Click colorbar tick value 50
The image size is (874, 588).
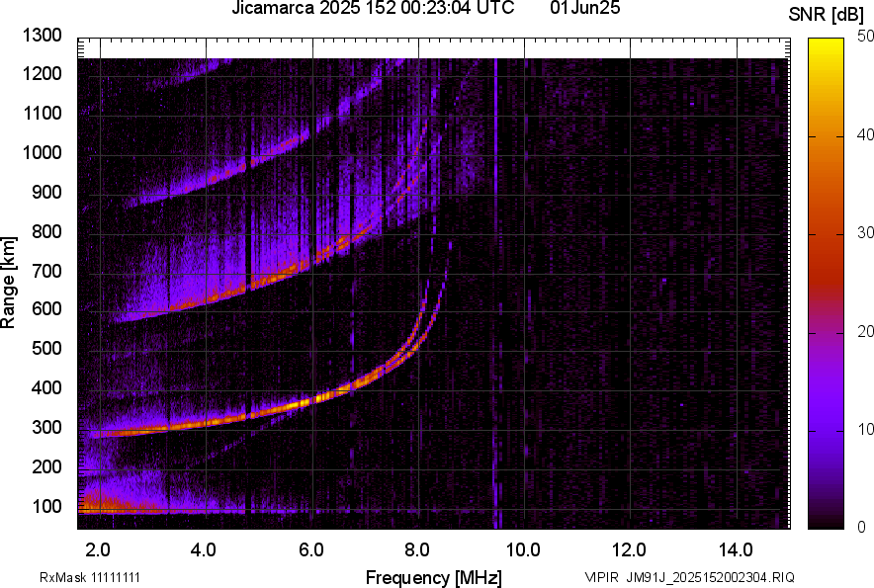coord(865,37)
